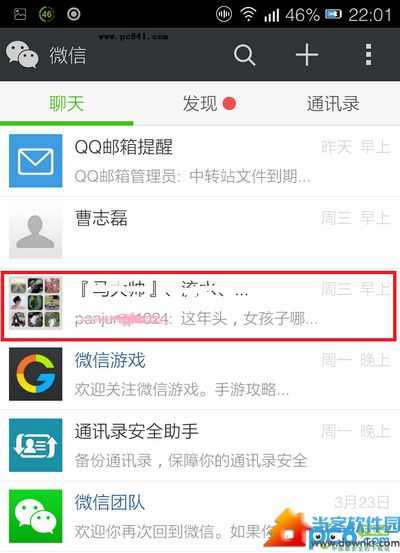Viewport: 400px width, 553px height.
Task: Tap the search magnifier icon
Action: click(x=244, y=55)
